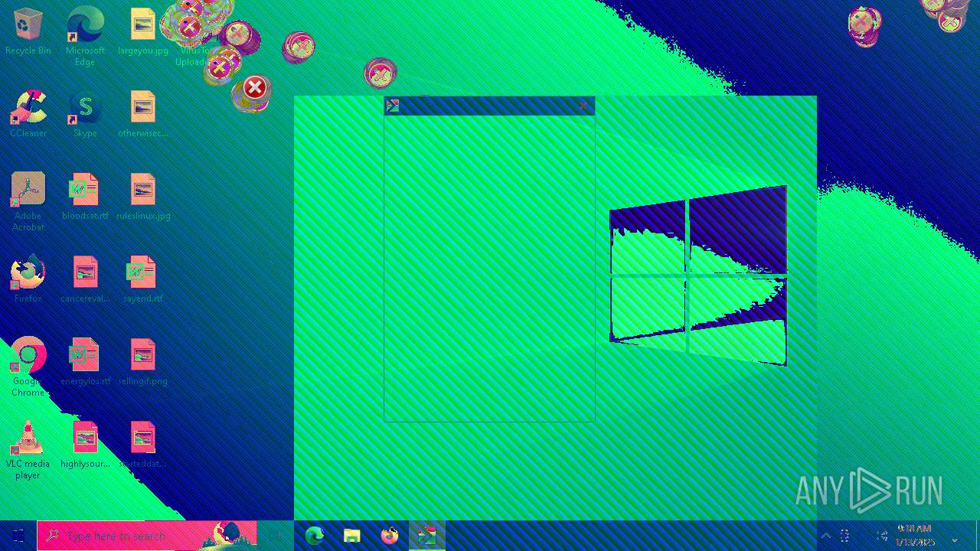Expand the system tray hidden icons chevron
Image resolution: width=980 pixels, height=551 pixels.
pyautogui.click(x=825, y=536)
